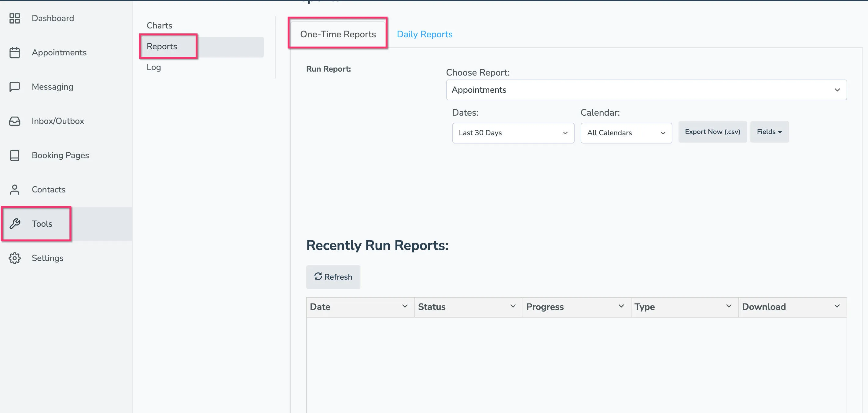Open the Status column filter chevron
Screen dimensions: 868x413
(x=513, y=306)
